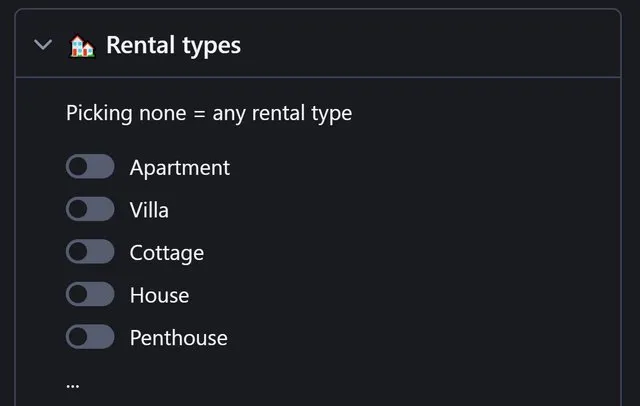Screen dimensions: 640x406
Task: Click empty header area right of Rental types
Action: [429, 44]
